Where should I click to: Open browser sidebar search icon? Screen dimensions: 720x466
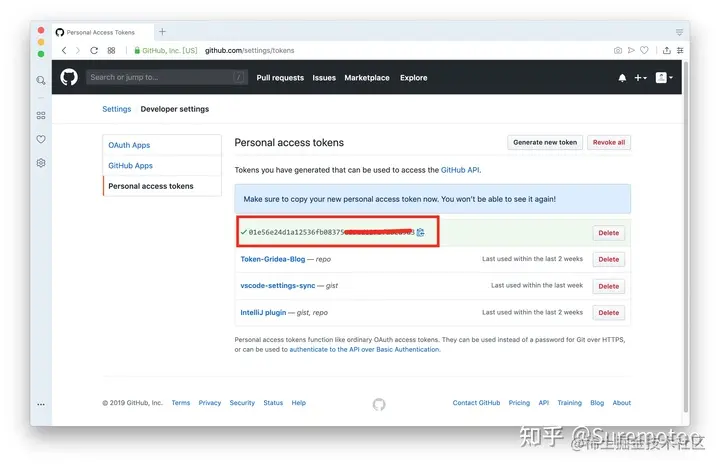(41, 81)
